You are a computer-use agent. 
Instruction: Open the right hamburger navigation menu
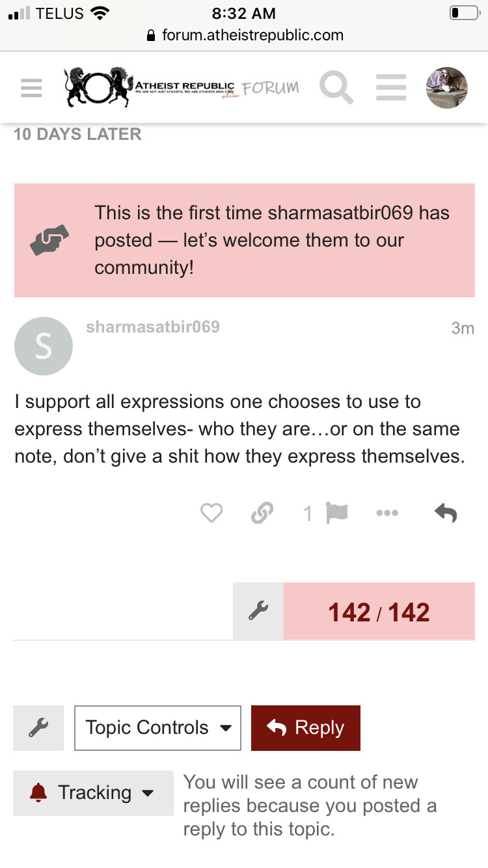pyautogui.click(x=391, y=87)
